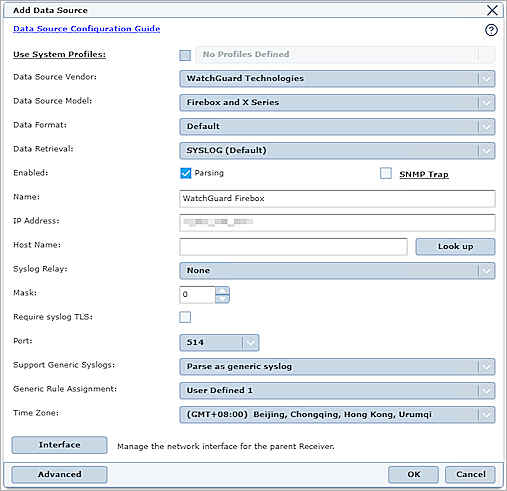Viewport: 507px width, 491px height.
Task: Open the Generic Rule Assignment dropdown
Action: click(337, 391)
